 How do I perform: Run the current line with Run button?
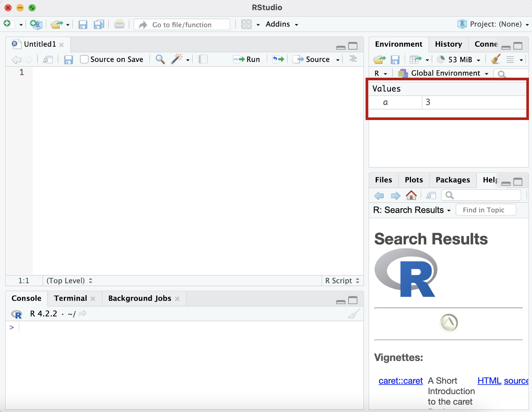point(246,59)
